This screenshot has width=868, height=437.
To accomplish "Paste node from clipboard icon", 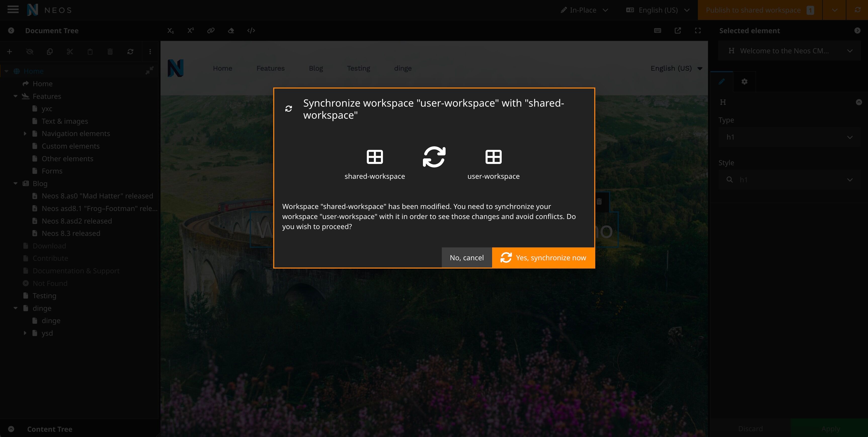I will (x=90, y=52).
